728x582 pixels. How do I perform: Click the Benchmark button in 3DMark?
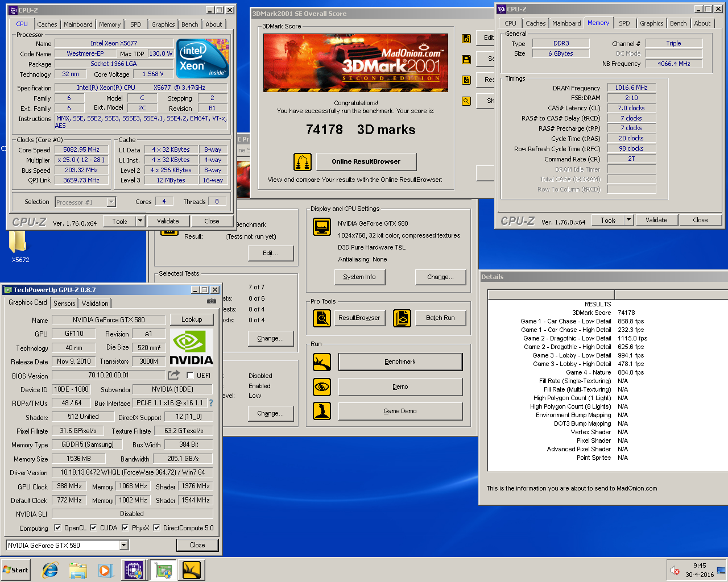tap(400, 362)
